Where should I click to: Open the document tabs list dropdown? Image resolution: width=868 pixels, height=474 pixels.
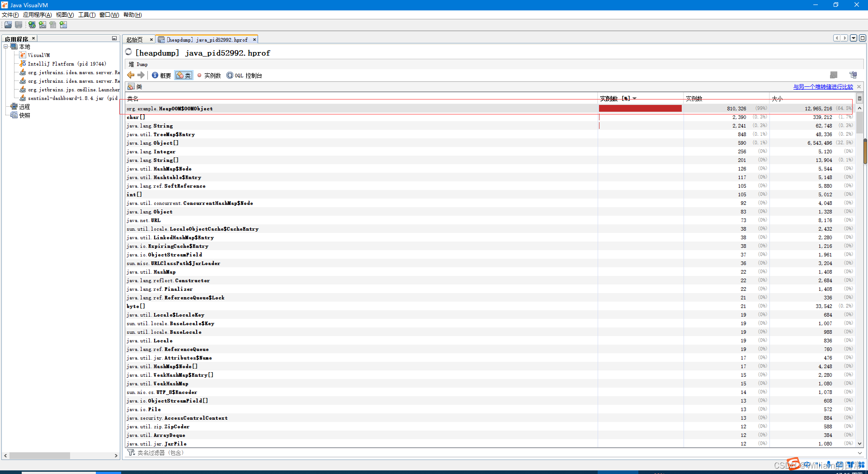[854, 38]
